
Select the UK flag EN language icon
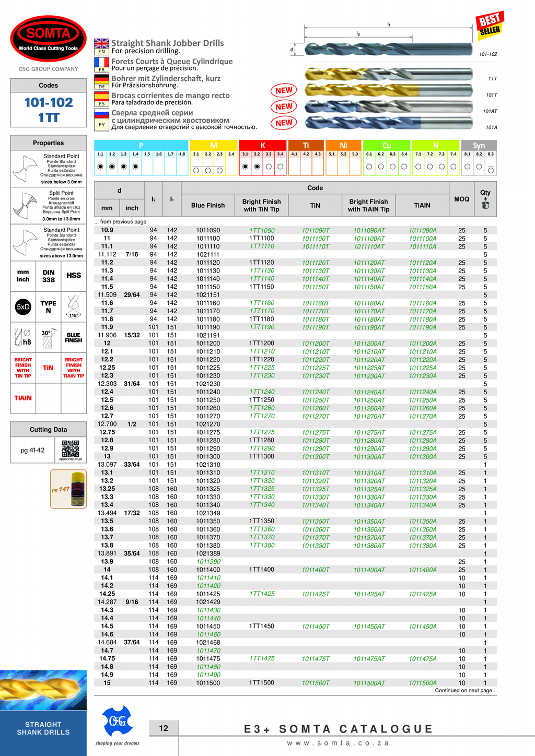102,46
